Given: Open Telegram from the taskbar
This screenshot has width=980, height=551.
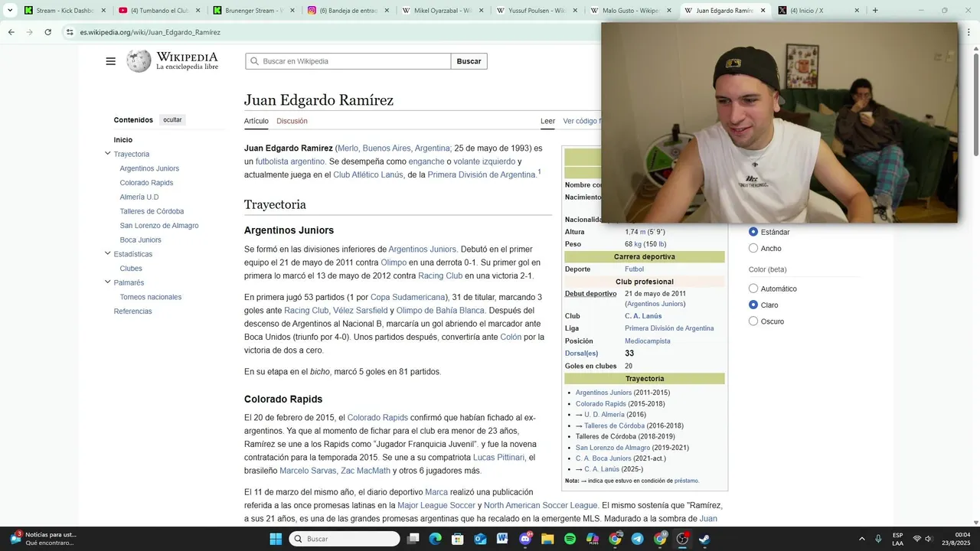Looking at the screenshot, I should tap(637, 539).
